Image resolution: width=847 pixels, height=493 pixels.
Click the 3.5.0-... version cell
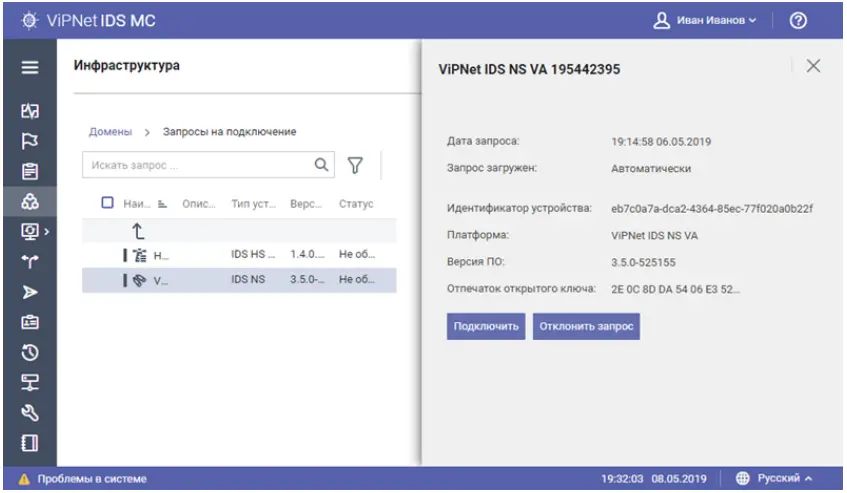coord(307,280)
